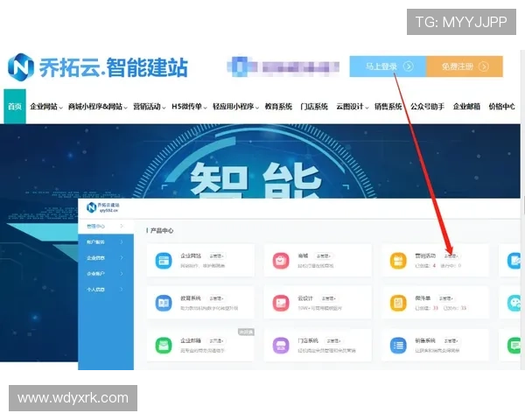
Task: Click the gray badge on the 企业邮箱 card
Action: [246, 332]
